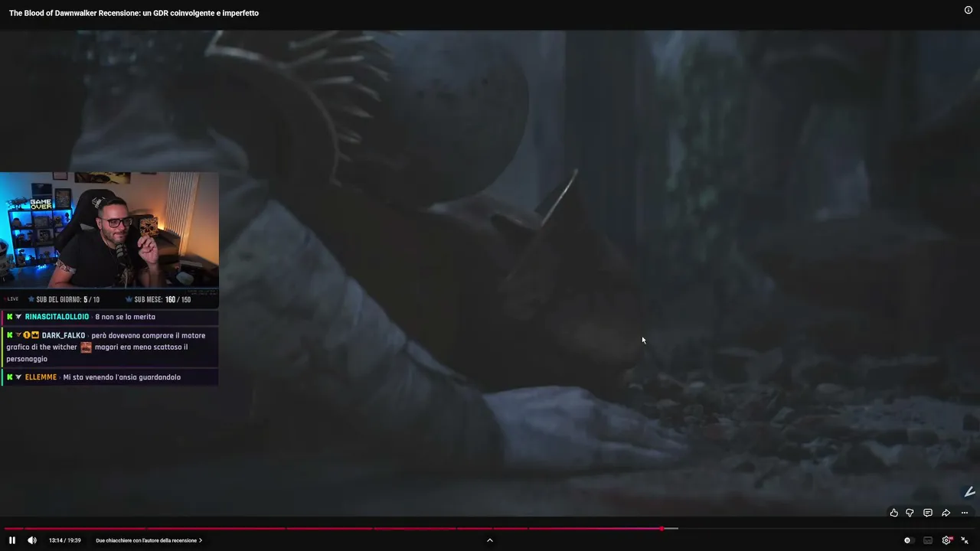Viewport: 980px width, 551px height.
Task: Open chapter 'Due chiacchiere con l'autore della recensione'
Action: tap(149, 540)
